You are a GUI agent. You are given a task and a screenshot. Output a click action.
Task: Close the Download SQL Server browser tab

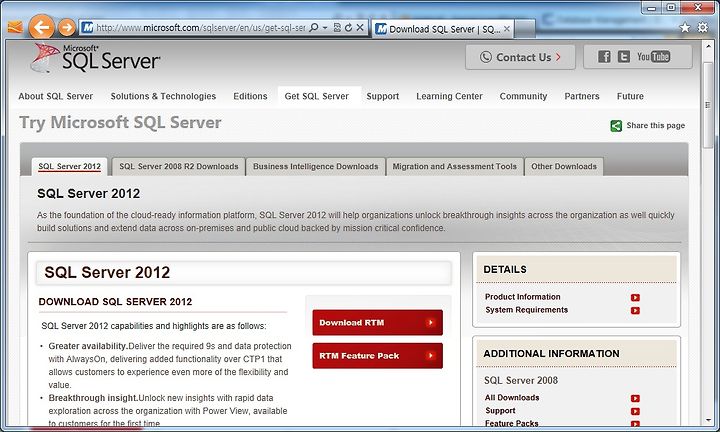click(x=506, y=29)
